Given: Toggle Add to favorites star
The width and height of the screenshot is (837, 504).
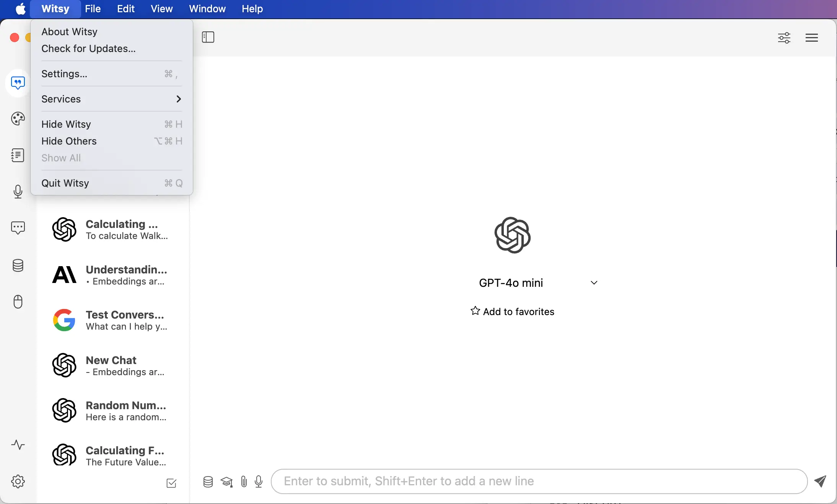Looking at the screenshot, I should point(512,312).
